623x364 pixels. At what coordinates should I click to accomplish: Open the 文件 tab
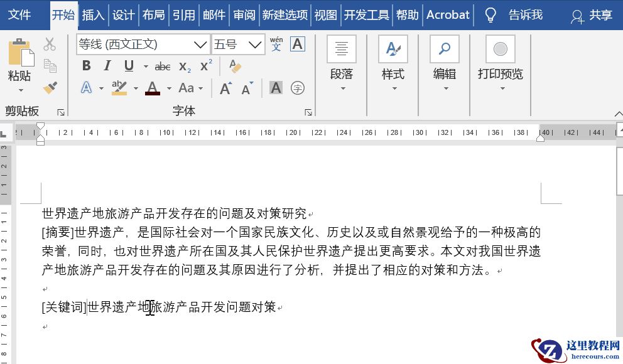(19, 14)
